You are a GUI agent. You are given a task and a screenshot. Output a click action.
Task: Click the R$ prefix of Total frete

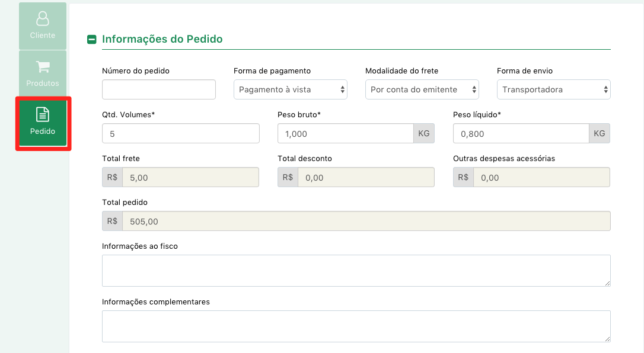pos(113,177)
